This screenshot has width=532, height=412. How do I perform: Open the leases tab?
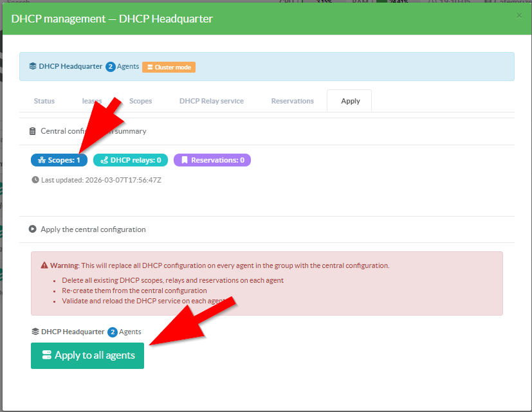tap(92, 101)
